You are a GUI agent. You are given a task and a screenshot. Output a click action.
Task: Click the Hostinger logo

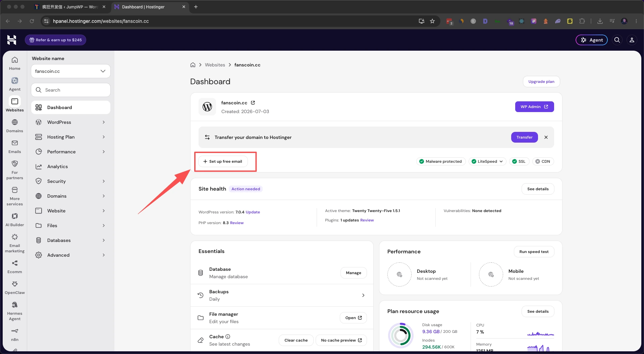tap(12, 40)
